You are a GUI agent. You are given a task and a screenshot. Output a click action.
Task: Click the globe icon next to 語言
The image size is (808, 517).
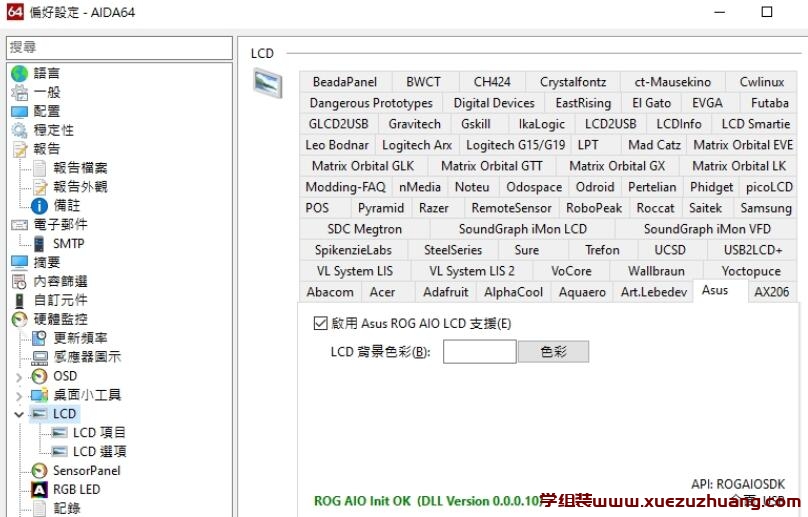pos(19,74)
